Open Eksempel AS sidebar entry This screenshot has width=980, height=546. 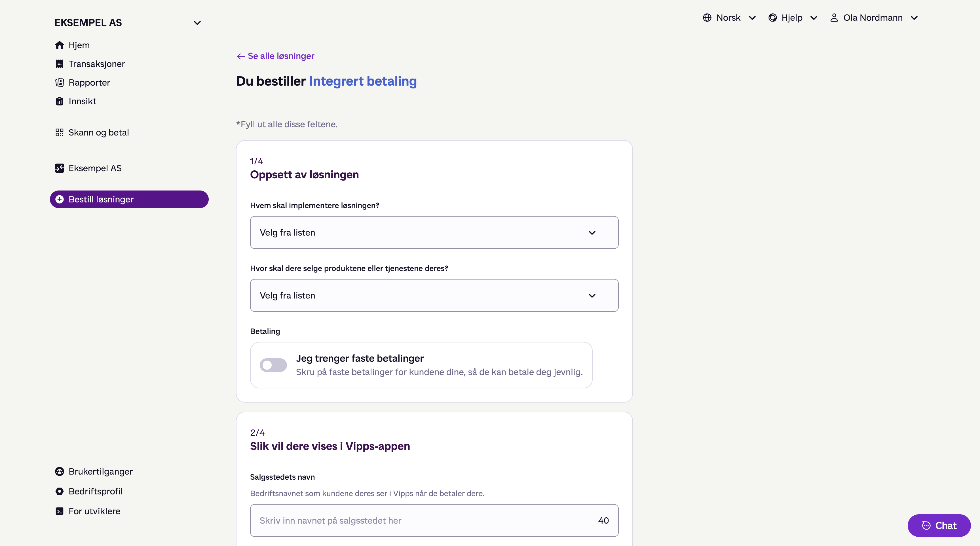[129, 168]
